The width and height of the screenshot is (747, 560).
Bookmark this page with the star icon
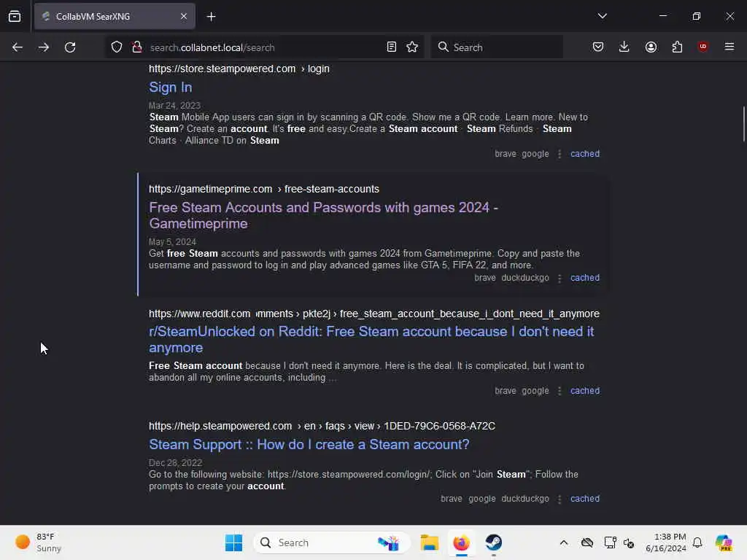[412, 47]
